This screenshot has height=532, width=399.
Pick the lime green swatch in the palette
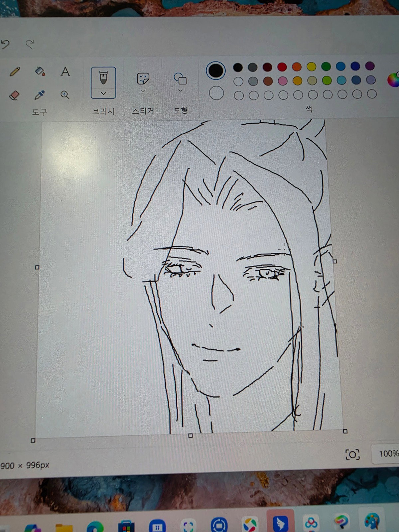[327, 80]
